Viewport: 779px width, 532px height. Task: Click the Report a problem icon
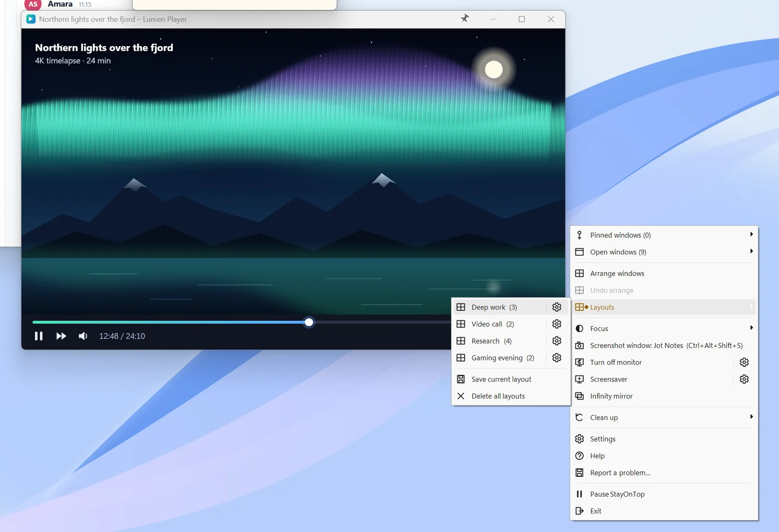point(580,472)
